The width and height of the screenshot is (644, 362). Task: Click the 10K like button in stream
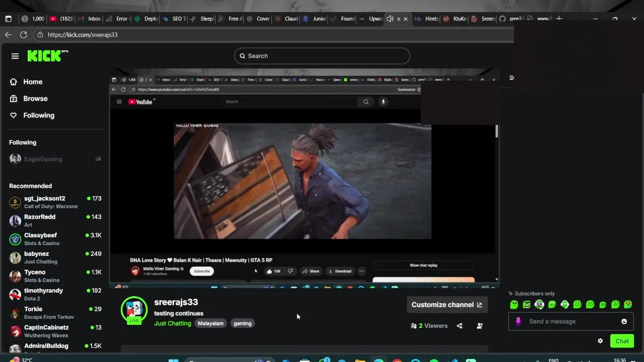[x=274, y=271]
